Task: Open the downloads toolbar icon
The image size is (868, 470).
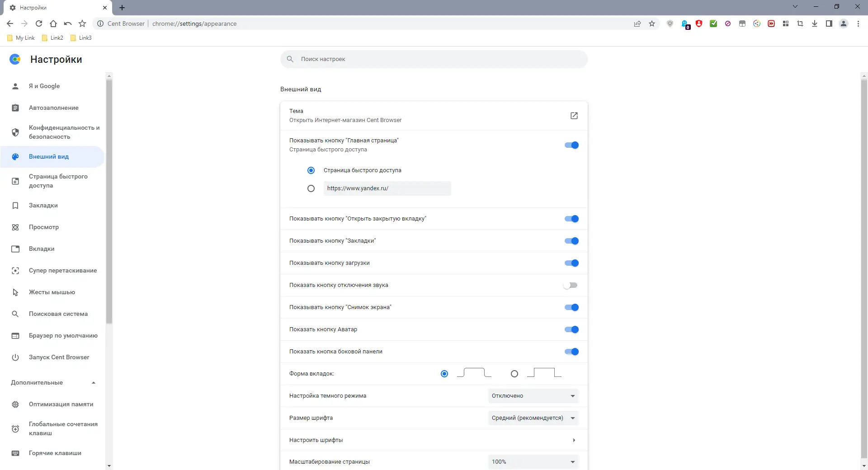Action: 815,23
